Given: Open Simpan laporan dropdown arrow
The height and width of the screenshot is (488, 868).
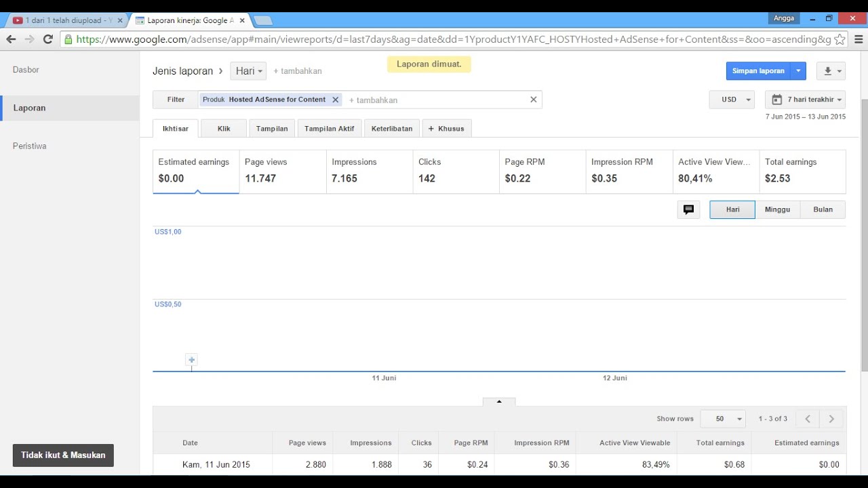Looking at the screenshot, I should pyautogui.click(x=798, y=70).
